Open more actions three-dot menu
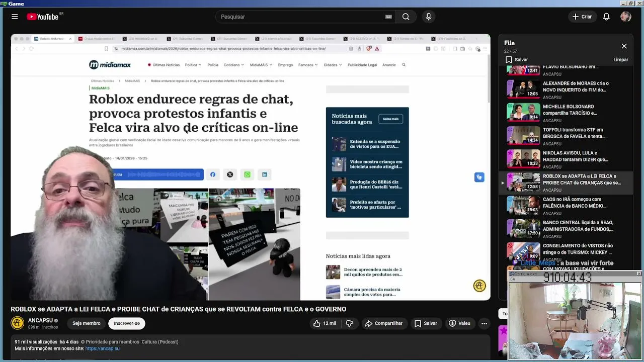Viewport: 644px width, 362px height. click(484, 323)
